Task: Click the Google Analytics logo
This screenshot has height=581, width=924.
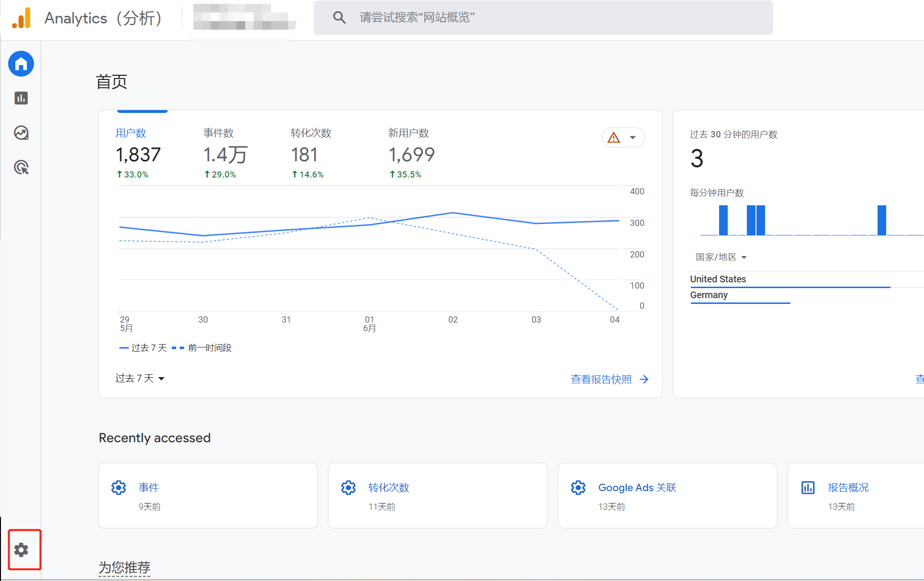Action: pos(22,18)
